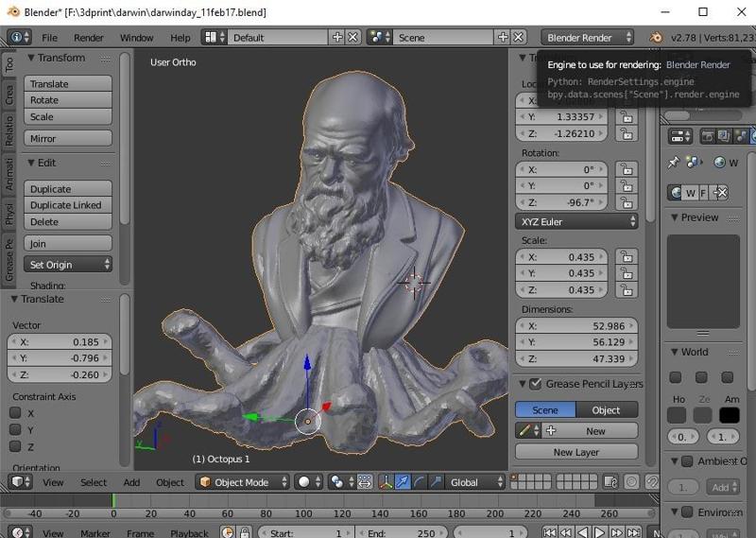Open the Select menu in 3D view header
This screenshot has width=756, height=538.
click(94, 482)
